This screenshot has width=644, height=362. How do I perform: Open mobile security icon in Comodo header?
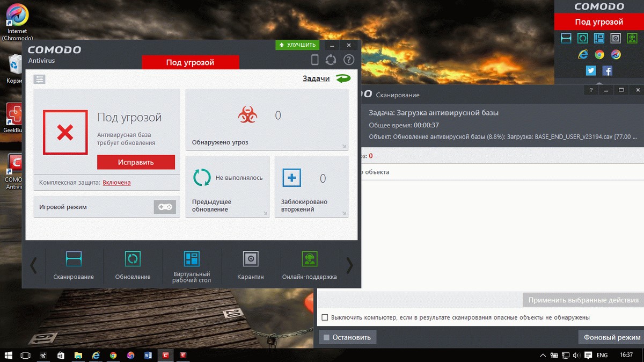point(316,60)
